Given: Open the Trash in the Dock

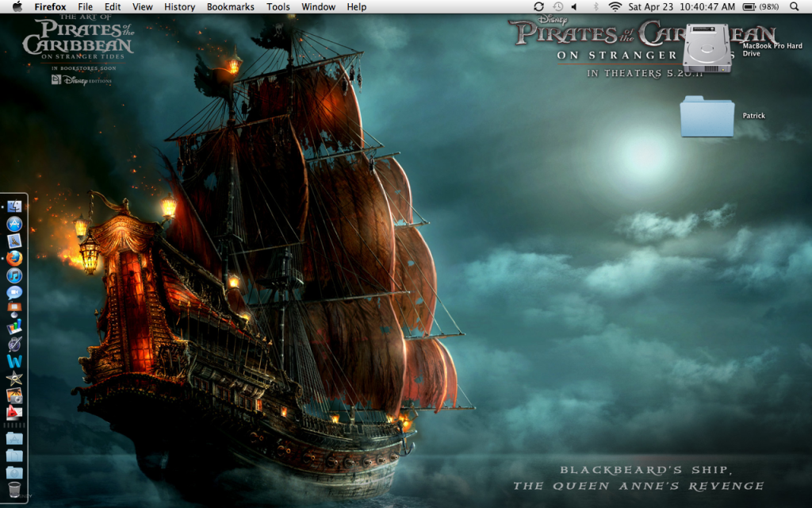Looking at the screenshot, I should pos(14,490).
